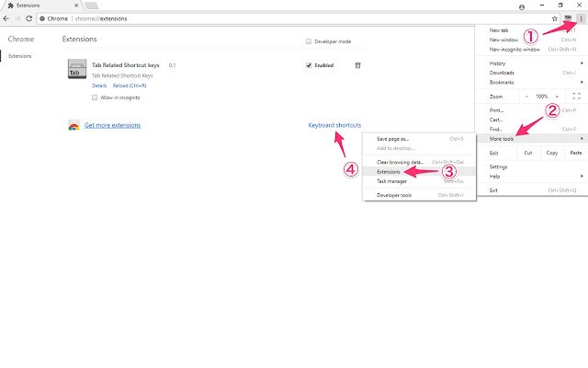The width and height of the screenshot is (588, 368).
Task: Click the Tab Related Shortcut keys title
Action: (126, 65)
